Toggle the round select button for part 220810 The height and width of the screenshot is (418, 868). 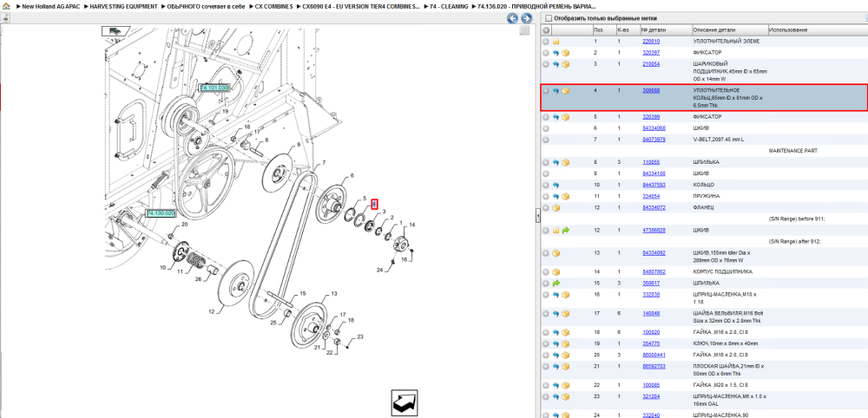tap(546, 42)
